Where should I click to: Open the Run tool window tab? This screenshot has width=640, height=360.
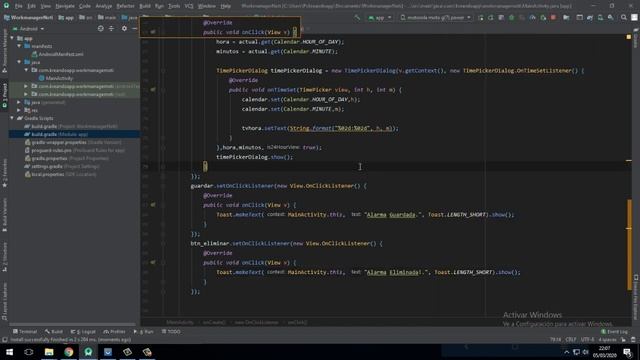coord(144,332)
